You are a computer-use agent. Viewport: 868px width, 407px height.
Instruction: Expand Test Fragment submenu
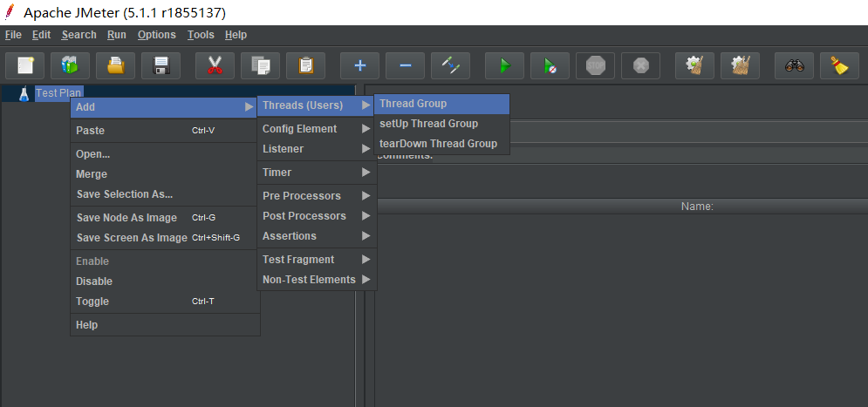(317, 260)
